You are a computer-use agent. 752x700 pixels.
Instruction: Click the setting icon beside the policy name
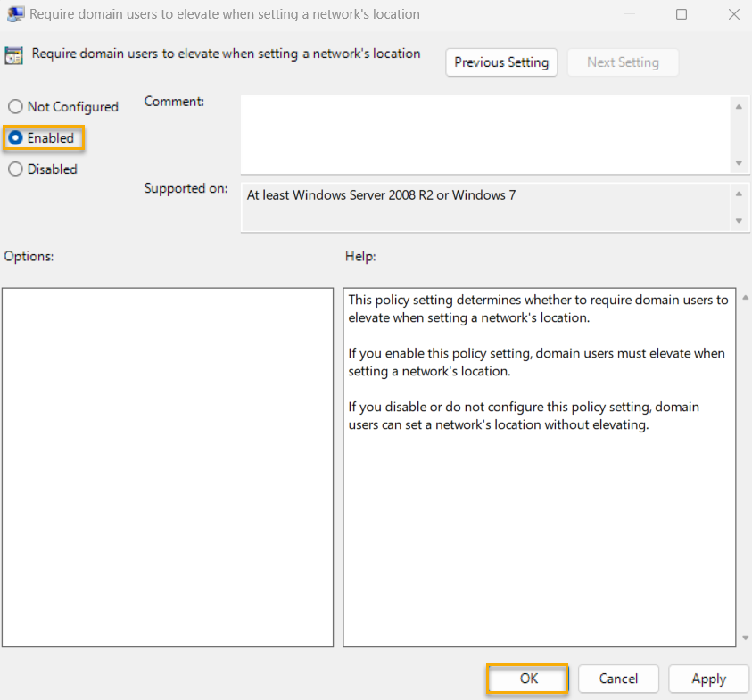click(x=14, y=54)
